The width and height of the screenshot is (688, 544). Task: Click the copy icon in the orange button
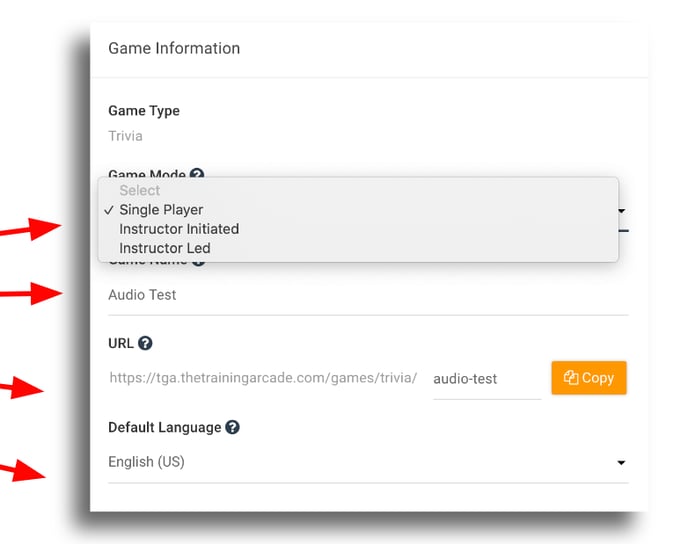click(571, 378)
